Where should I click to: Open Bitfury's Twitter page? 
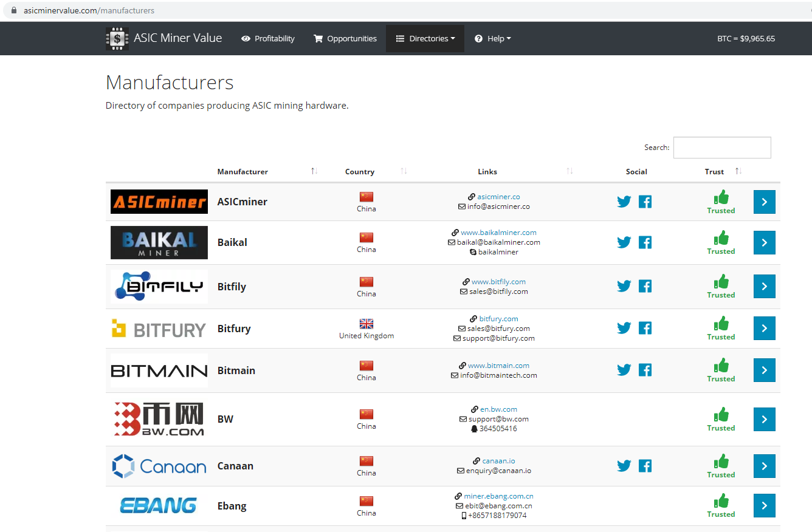[x=624, y=328]
